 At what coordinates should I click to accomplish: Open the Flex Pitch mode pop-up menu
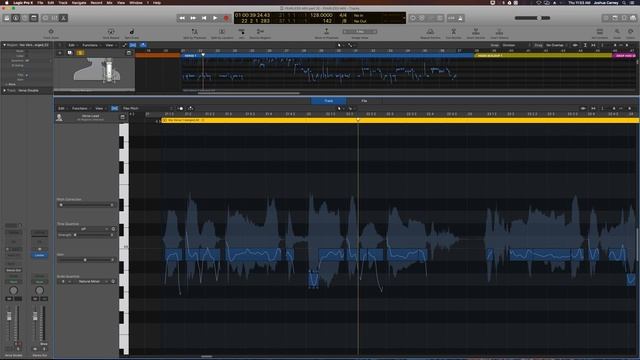[131, 109]
